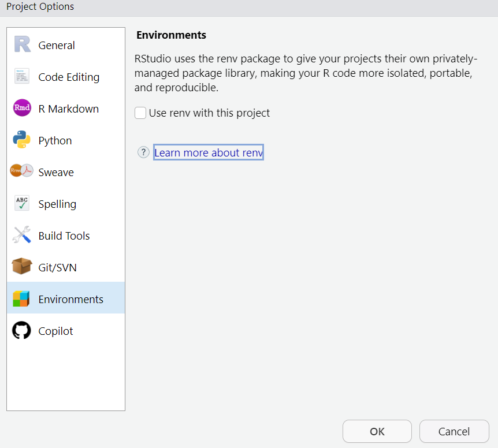Click the Python snake logo icon
This screenshot has height=448, width=498.
click(x=22, y=140)
